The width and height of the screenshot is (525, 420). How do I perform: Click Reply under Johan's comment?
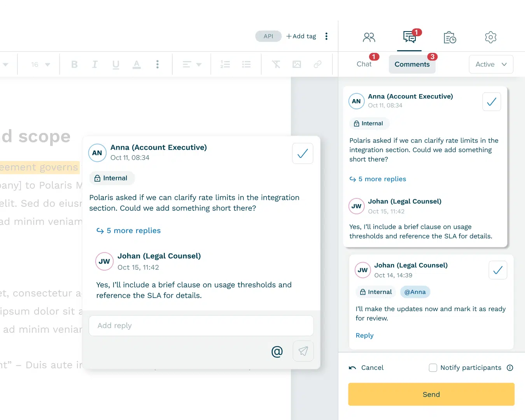point(364,336)
